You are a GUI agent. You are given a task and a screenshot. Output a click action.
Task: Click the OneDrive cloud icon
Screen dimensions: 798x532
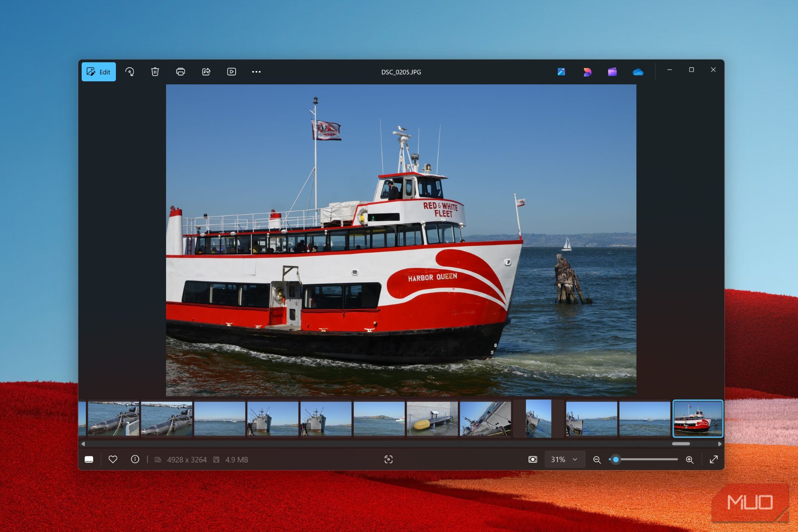[638, 72]
